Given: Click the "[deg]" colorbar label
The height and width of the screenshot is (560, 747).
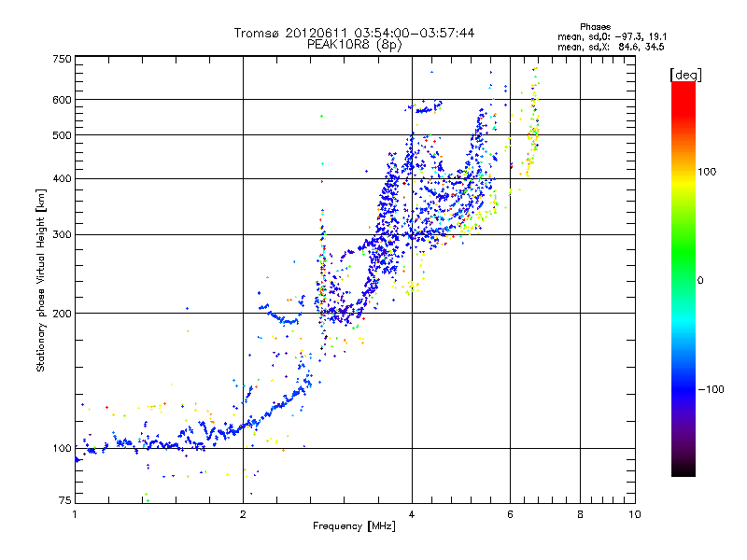Looking at the screenshot, I should tap(685, 76).
